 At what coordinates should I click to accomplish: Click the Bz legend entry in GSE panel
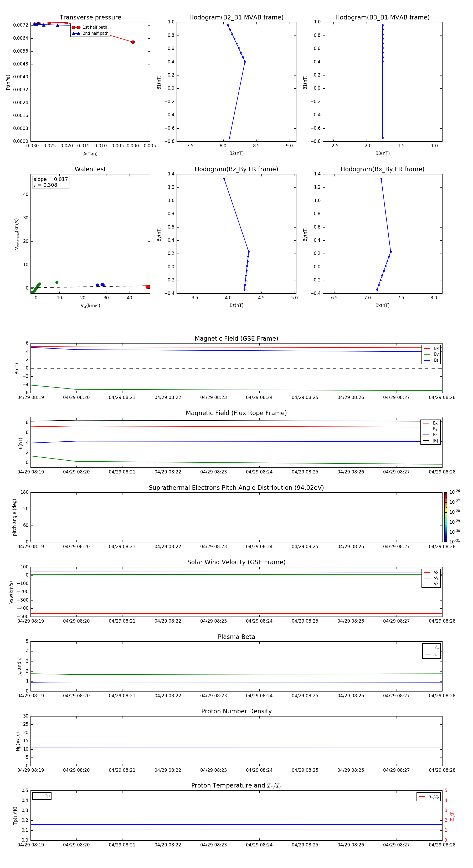[431, 360]
